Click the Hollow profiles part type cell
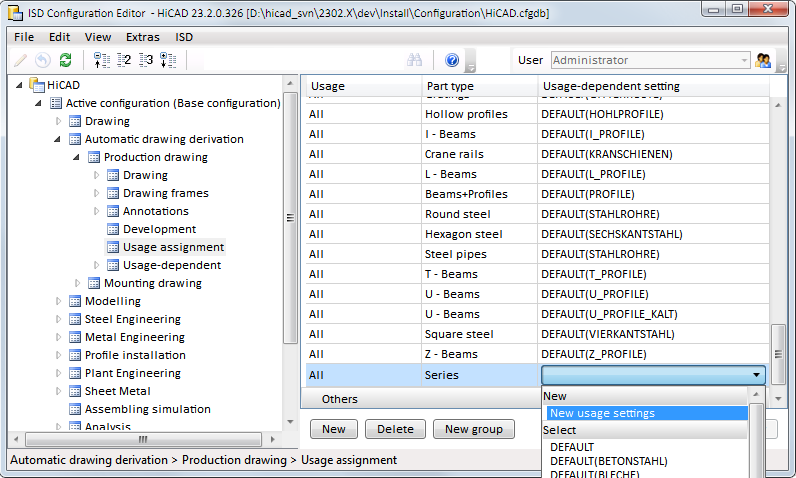The image size is (796, 478). 479,114
